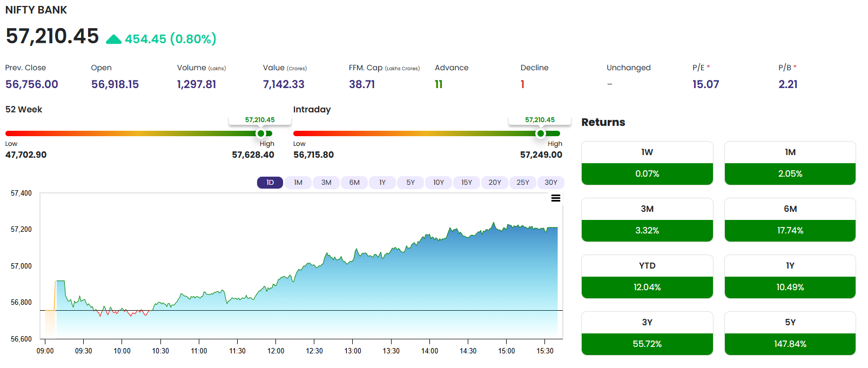The width and height of the screenshot is (868, 368).
Task: Select the 1Y chart range tab
Action: [x=382, y=183]
